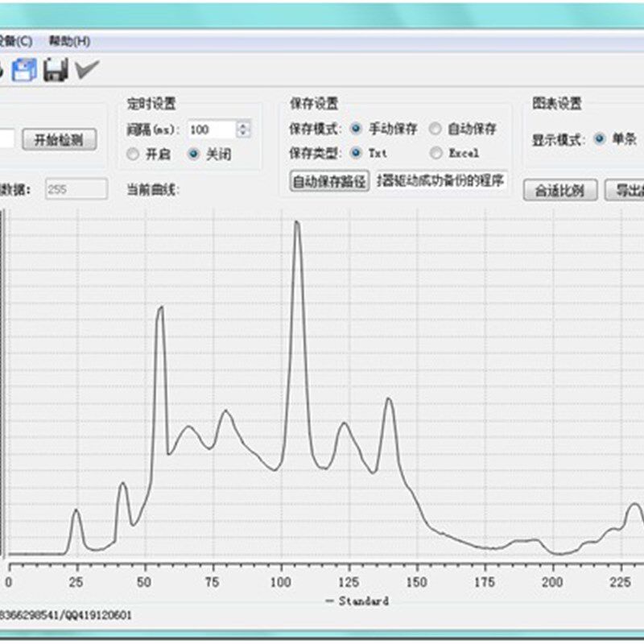Image resolution: width=644 pixels, height=644 pixels.
Task: Click the 图表设置 group title
Action: 557,103
